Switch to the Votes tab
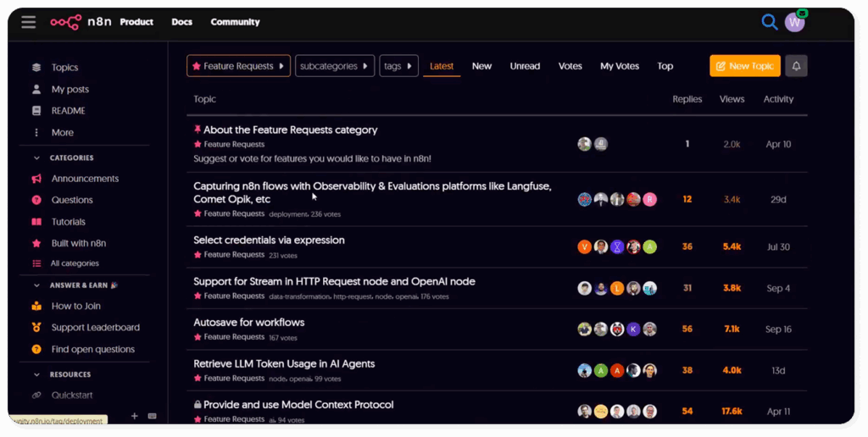868x437 pixels. (x=570, y=66)
